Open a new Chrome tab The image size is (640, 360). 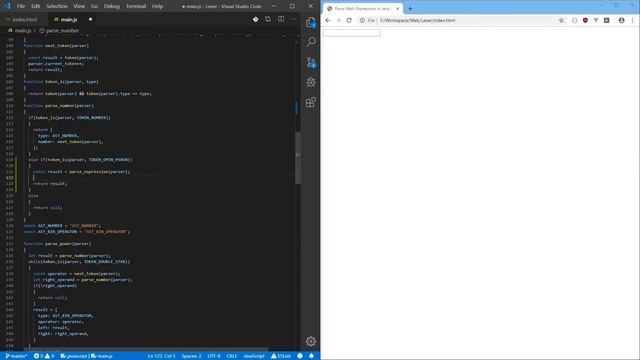[x=410, y=9]
